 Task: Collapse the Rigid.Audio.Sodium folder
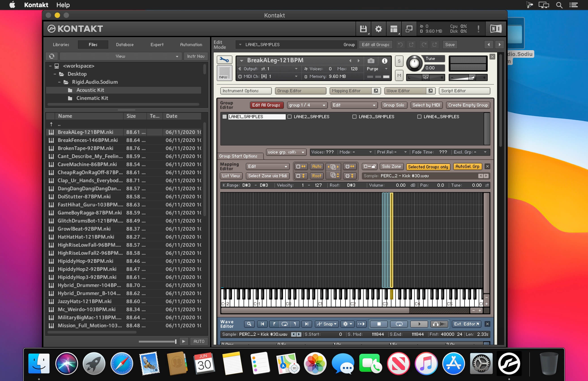(59, 82)
